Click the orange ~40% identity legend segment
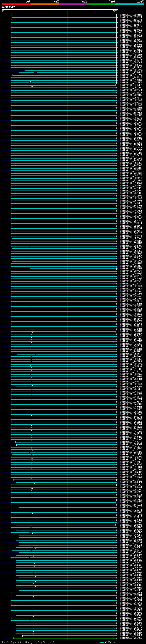Viewport: 146px width, 644px height. click(45, 4)
